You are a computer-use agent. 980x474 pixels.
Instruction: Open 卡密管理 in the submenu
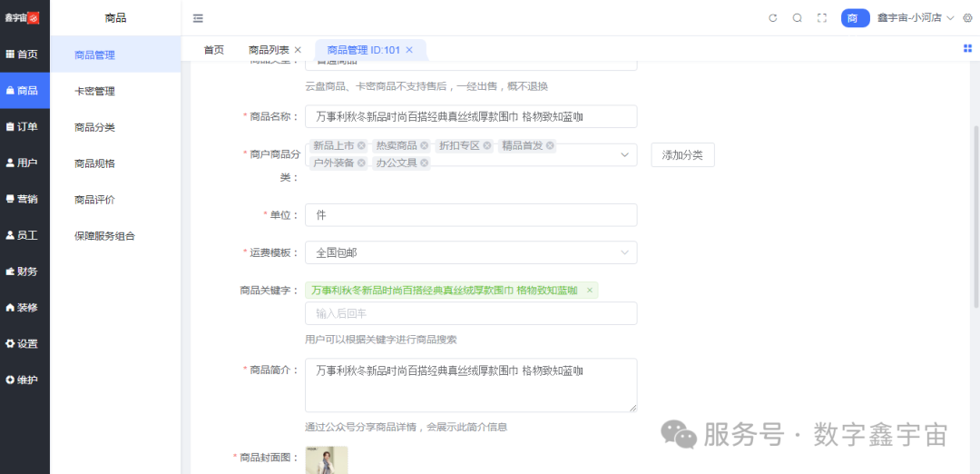click(115, 92)
